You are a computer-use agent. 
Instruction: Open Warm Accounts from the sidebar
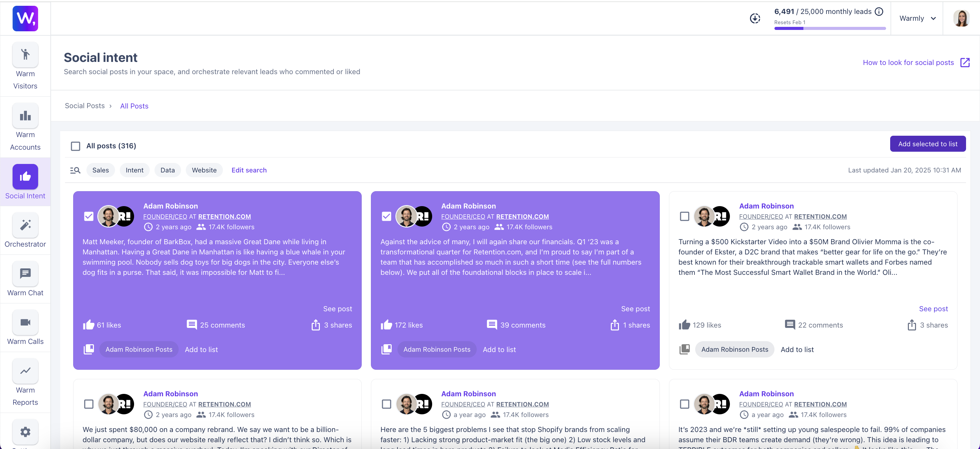(25, 127)
